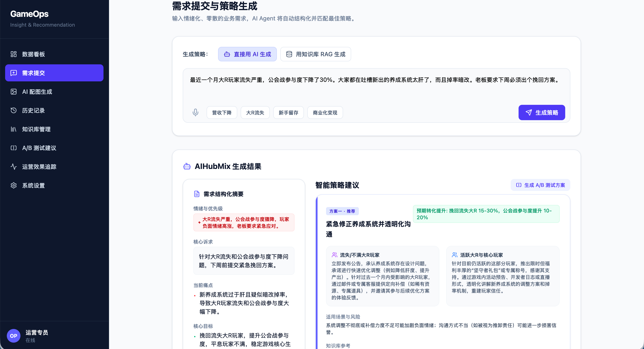The width and height of the screenshot is (644, 349).
Task: Click the split icon on 生成 A/B 测试方案 button
Action: click(x=519, y=185)
